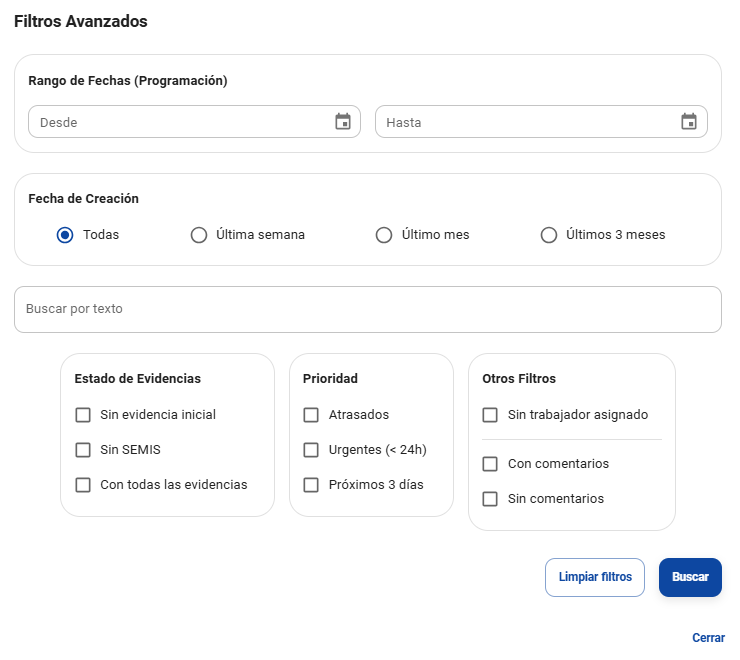Click the Hasta date input field

(x=525, y=122)
